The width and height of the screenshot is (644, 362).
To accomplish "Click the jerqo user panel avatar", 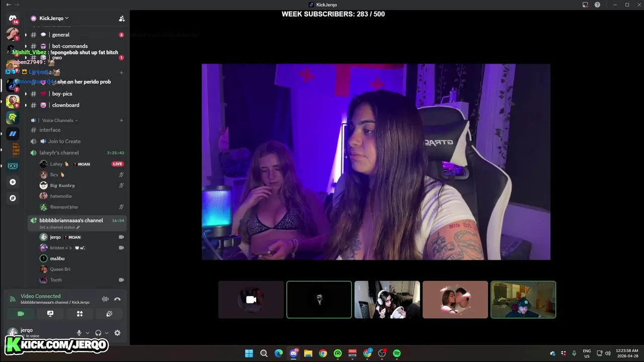I will pos(13,332).
